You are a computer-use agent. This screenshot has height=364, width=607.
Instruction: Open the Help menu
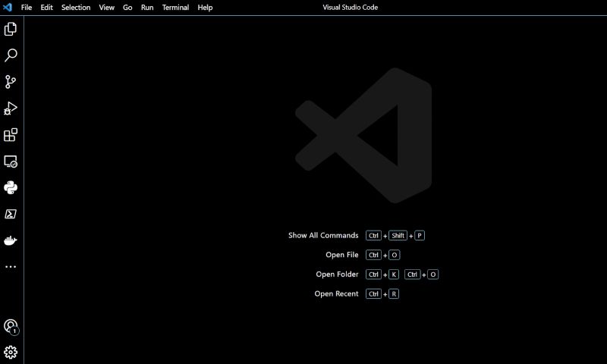pyautogui.click(x=205, y=8)
